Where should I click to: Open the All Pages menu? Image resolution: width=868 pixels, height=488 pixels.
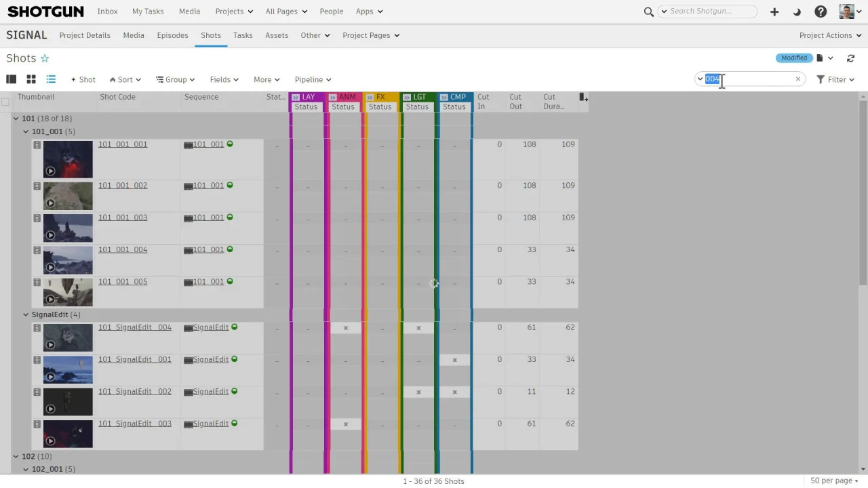click(286, 12)
